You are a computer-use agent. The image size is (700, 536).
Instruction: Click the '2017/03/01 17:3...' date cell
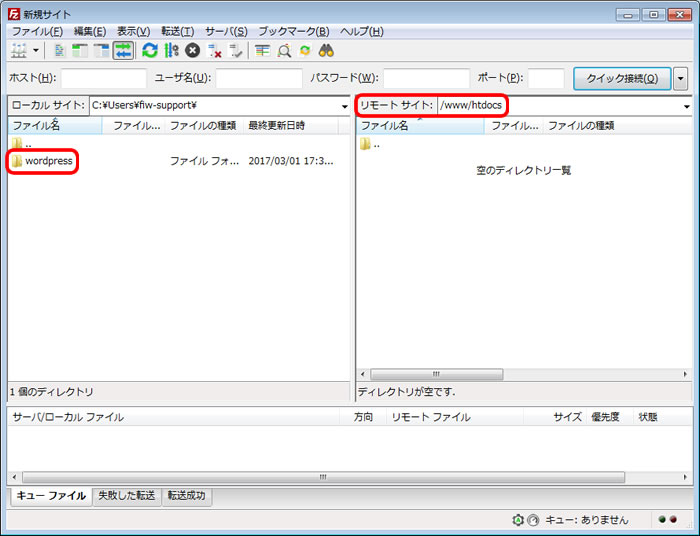291,161
